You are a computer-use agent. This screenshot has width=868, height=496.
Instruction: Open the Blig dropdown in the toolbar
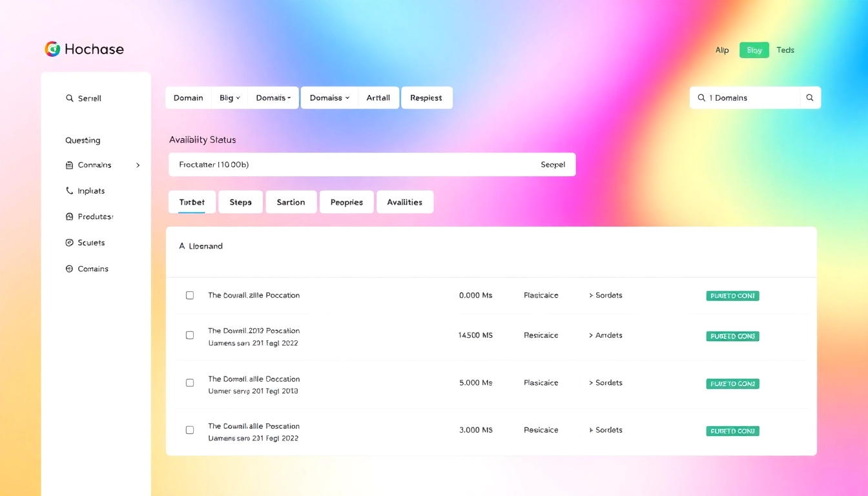point(229,98)
